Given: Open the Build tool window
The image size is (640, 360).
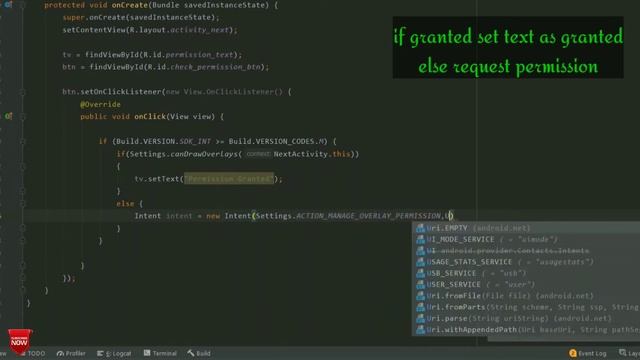Looking at the screenshot, I should point(199,353).
